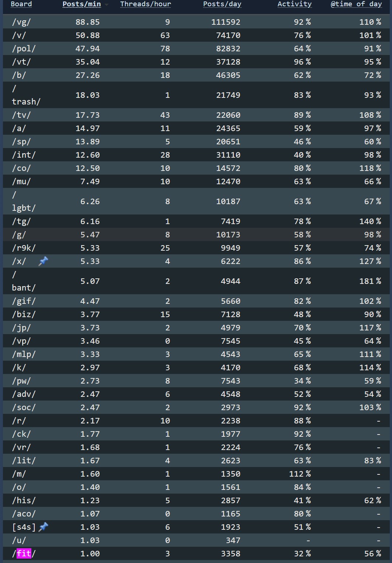The width and height of the screenshot is (392, 563).
Task: Select the /bant/ board name
Action: [24, 281]
